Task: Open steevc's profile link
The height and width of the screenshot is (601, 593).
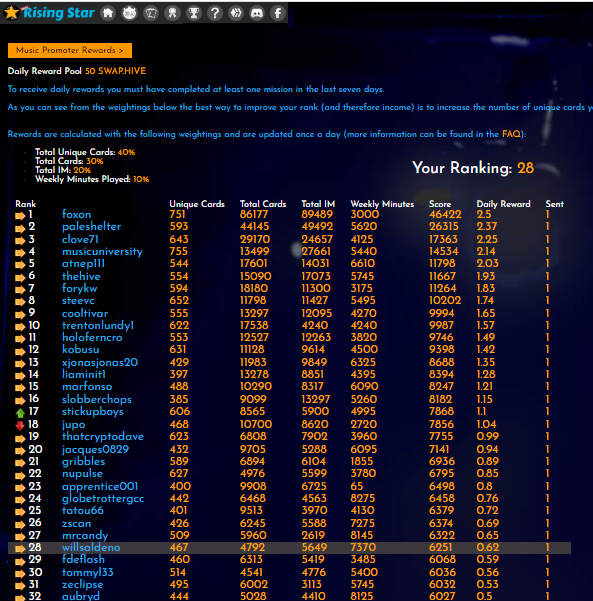Action: tap(78, 300)
